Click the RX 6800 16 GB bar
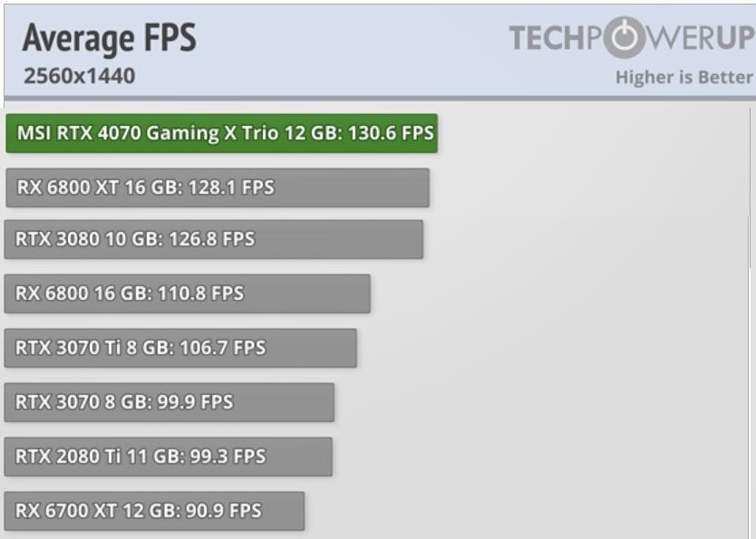 [x=187, y=294]
